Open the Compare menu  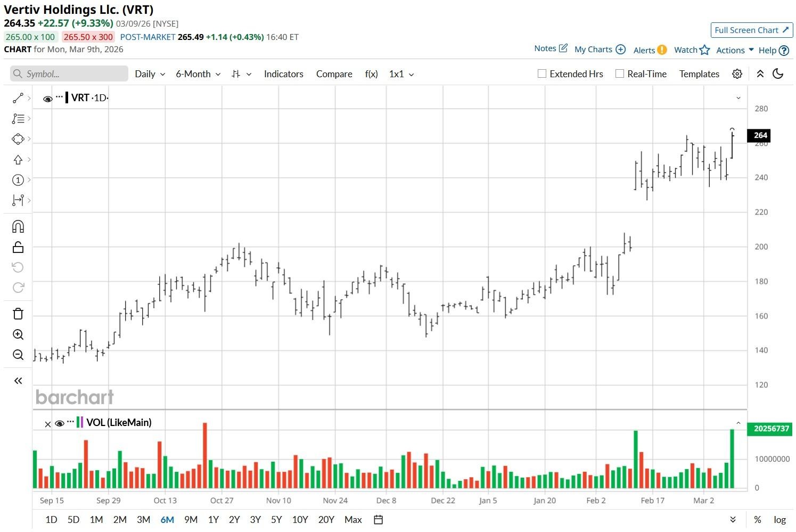334,74
